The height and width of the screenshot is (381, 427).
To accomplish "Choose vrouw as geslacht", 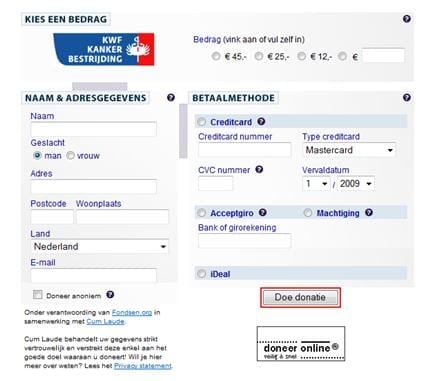I will pos(70,155).
